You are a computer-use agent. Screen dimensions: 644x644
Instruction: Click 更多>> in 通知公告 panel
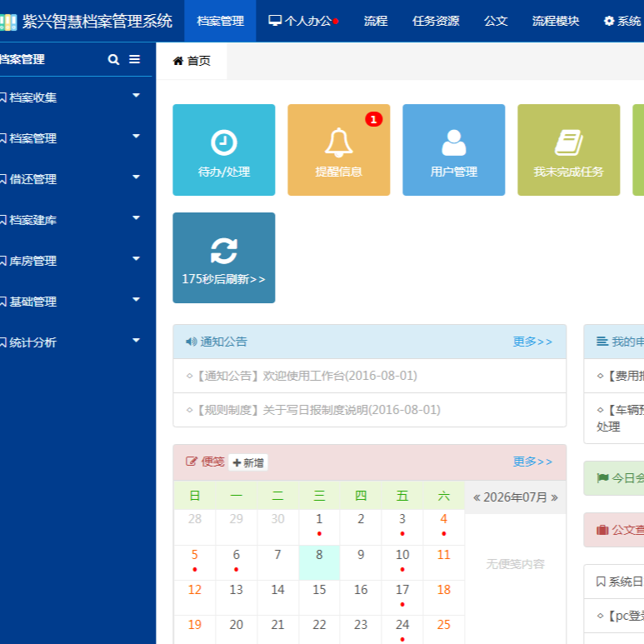pos(532,342)
